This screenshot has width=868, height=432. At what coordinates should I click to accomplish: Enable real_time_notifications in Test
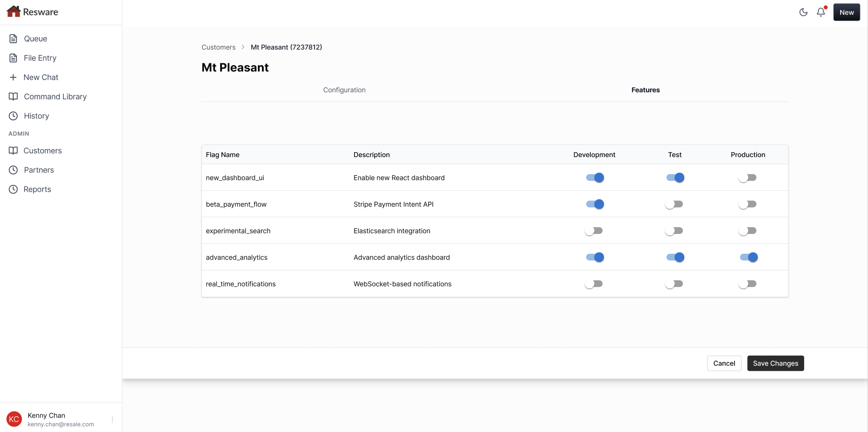[675, 284]
